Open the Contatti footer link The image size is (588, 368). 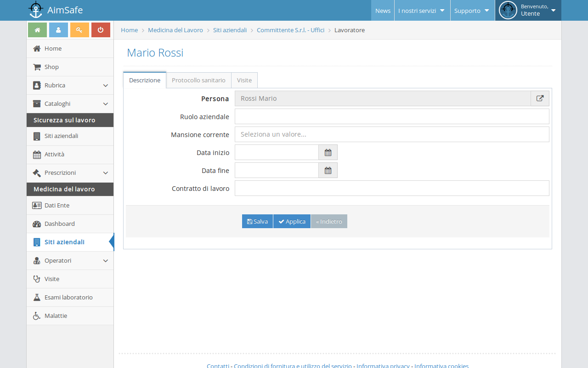[x=218, y=366]
